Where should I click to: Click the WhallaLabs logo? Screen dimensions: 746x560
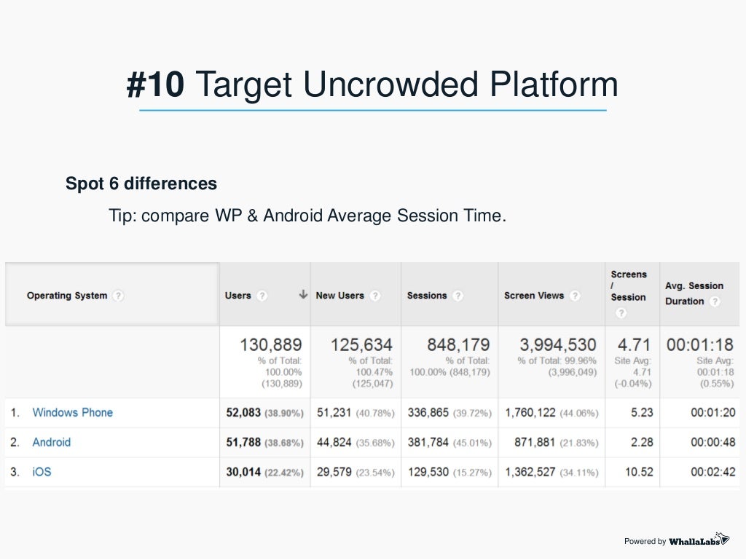tap(699, 540)
